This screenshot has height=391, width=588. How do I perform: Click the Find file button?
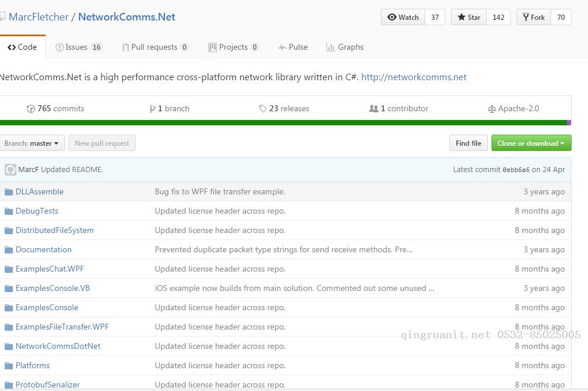point(469,143)
